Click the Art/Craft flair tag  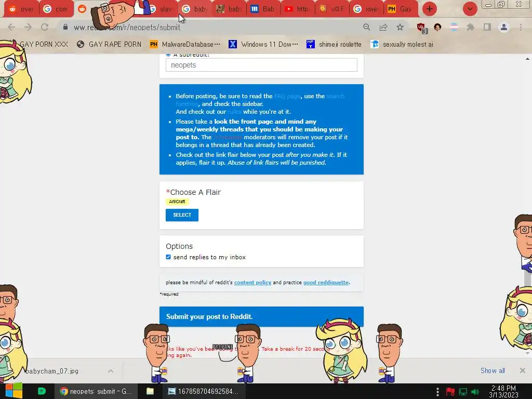point(177,202)
